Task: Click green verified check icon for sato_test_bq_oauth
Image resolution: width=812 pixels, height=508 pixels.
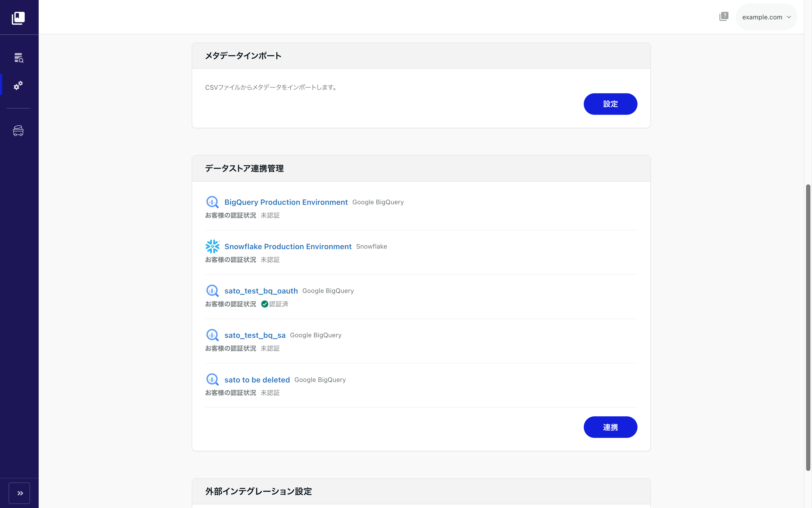Action: coord(264,304)
